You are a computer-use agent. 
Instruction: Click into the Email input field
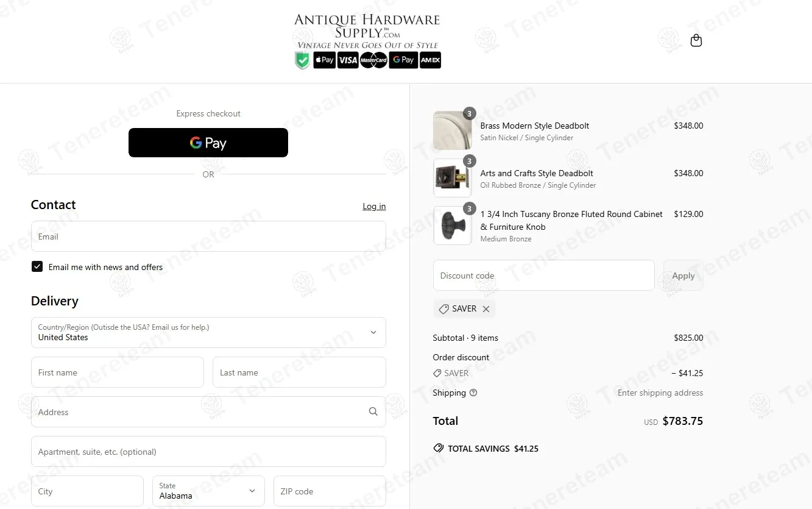coord(208,236)
